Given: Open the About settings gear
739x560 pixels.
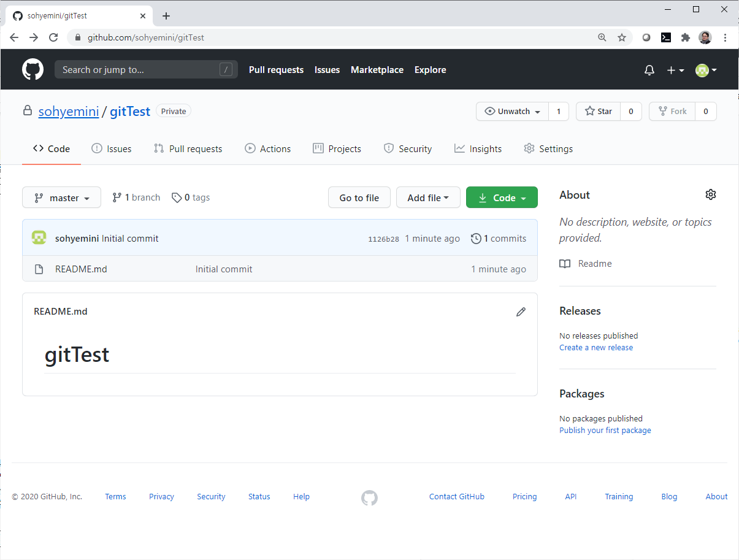Looking at the screenshot, I should point(711,194).
